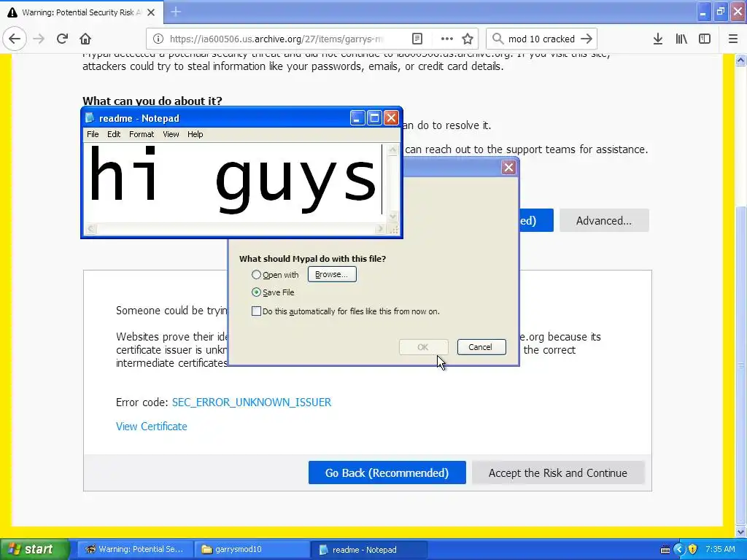
Task: Check Do this automatically for files
Action: point(256,311)
